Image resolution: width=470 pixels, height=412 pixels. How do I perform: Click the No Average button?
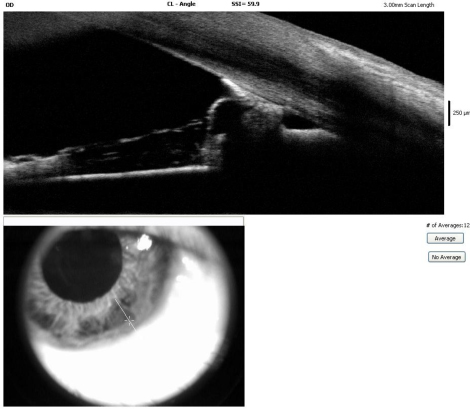point(447,257)
